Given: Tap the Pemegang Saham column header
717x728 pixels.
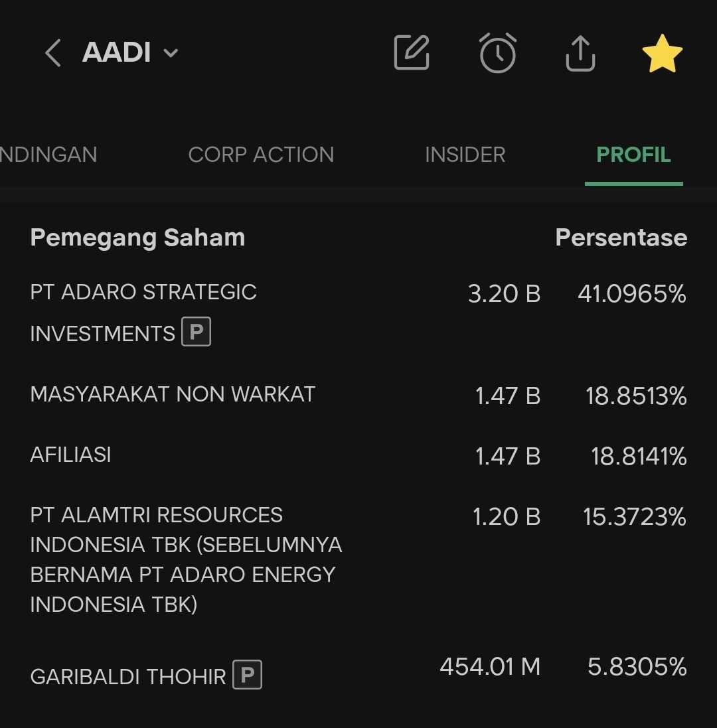Looking at the screenshot, I should [137, 238].
